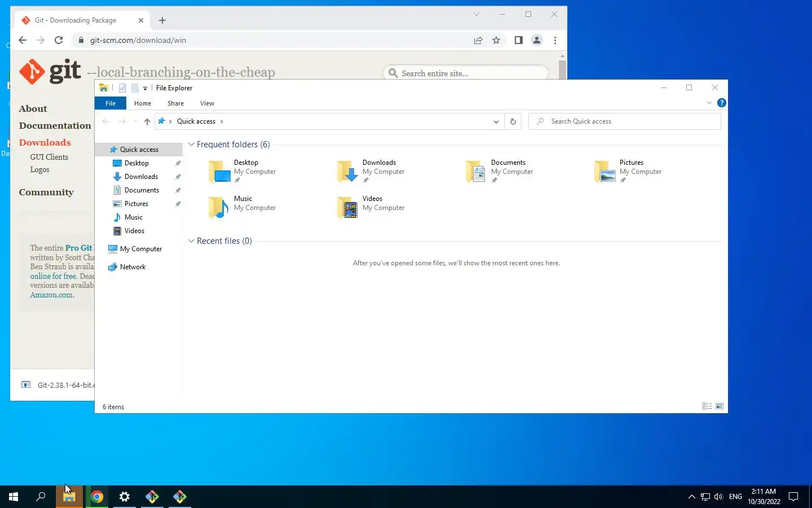Open the Share ribbon tab
812x508 pixels.
pos(175,103)
